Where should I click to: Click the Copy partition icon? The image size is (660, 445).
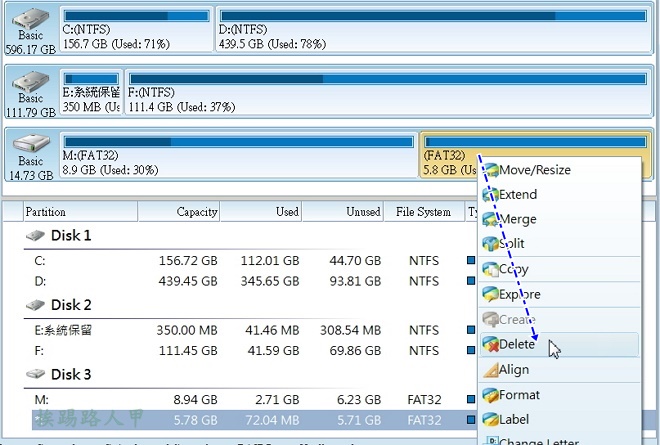(x=490, y=269)
